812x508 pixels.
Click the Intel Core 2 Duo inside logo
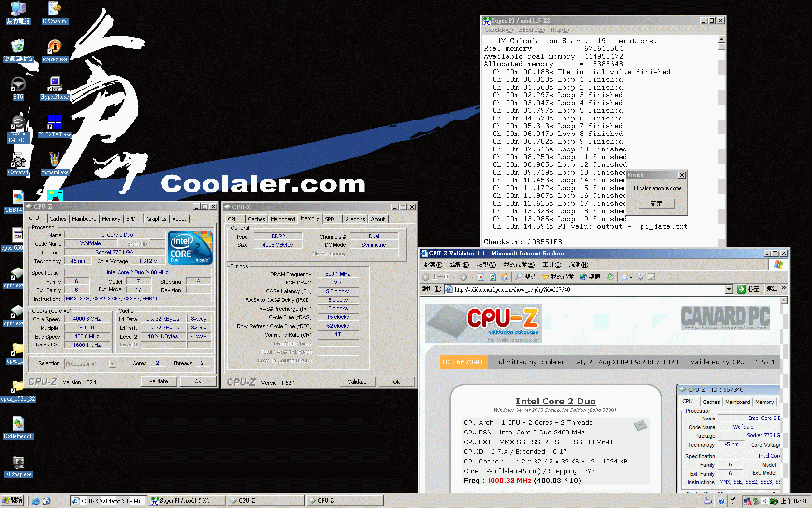tap(190, 247)
